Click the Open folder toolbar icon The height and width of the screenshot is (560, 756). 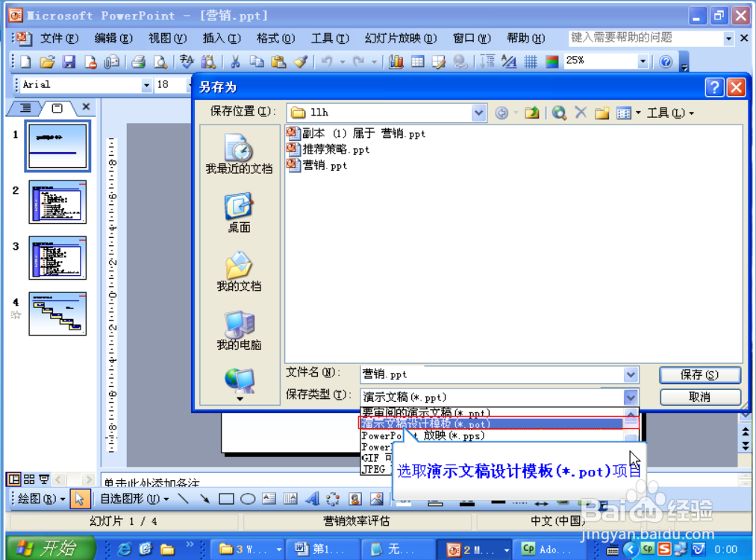(x=47, y=62)
